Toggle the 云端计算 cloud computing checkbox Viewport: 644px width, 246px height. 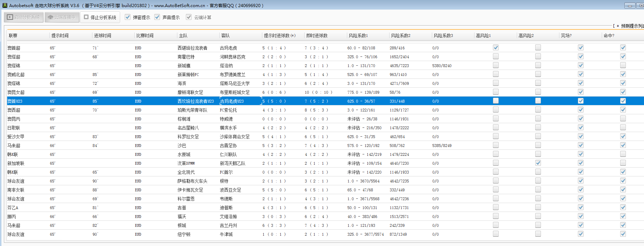[x=189, y=17]
